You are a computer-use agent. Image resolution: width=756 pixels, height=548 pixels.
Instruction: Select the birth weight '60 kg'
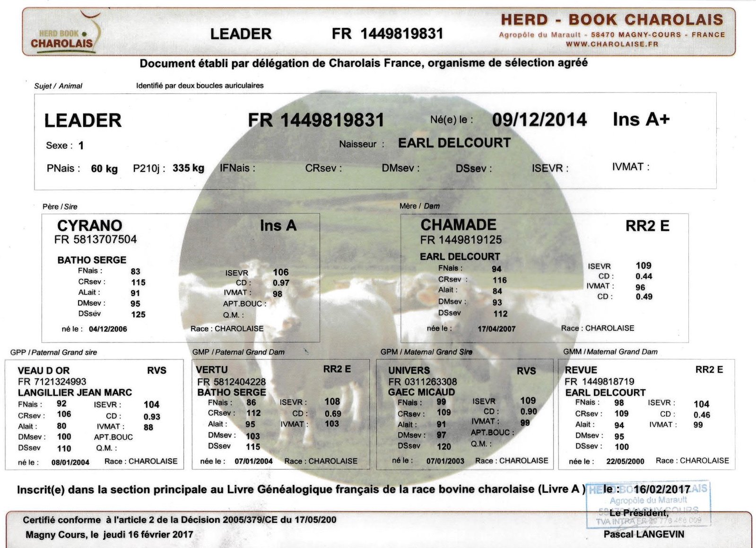(104, 169)
